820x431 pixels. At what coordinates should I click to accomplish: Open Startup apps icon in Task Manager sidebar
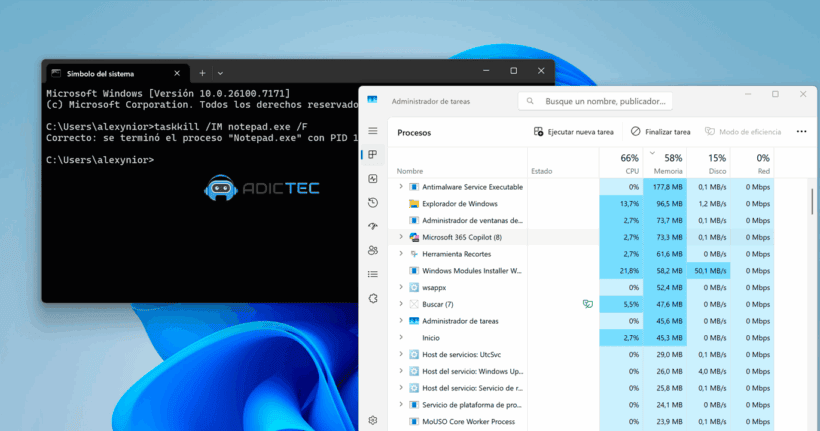pos(373,226)
